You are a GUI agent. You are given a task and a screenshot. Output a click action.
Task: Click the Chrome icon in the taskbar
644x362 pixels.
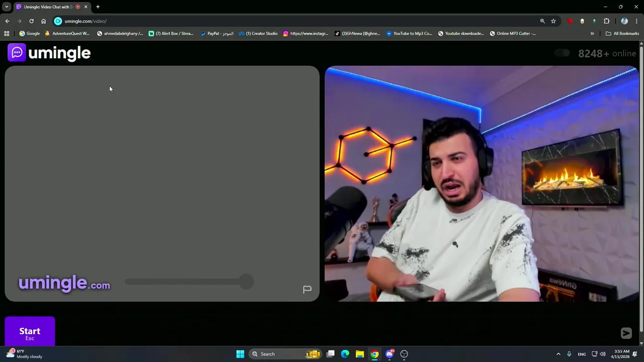pos(374,354)
